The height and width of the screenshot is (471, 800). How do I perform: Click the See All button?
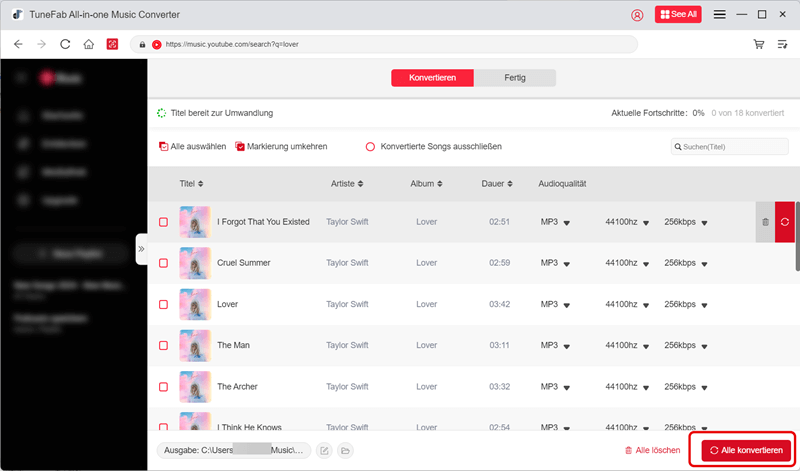click(x=678, y=14)
